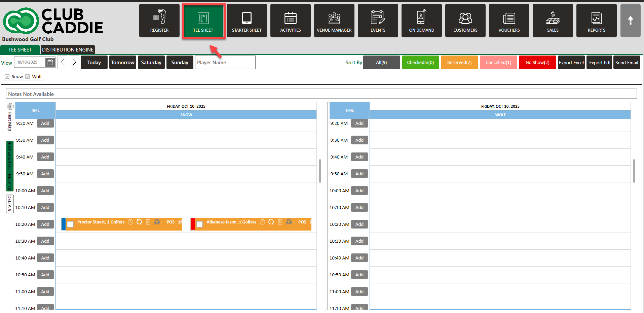This screenshot has height=313, width=644.
Task: Click the Player Name search field
Action: point(225,62)
